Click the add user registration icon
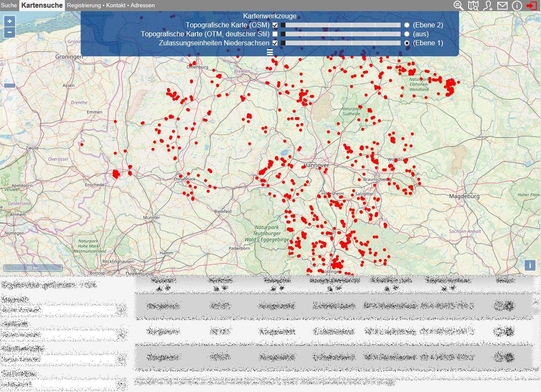541x392 pixels. coord(487,6)
